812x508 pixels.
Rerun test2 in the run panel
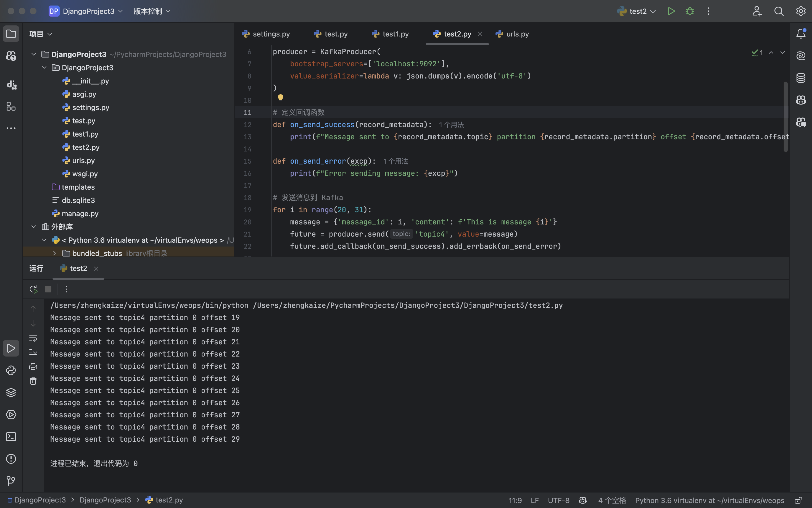pos(33,289)
